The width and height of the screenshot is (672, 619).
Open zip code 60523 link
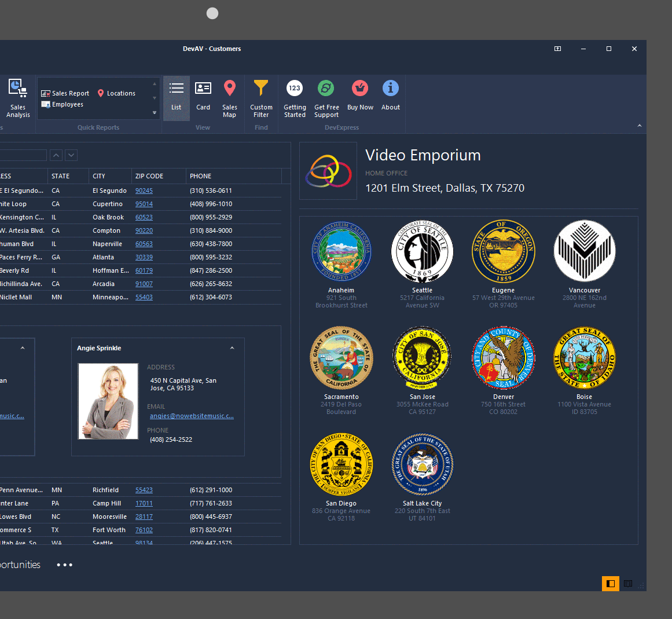click(x=144, y=217)
